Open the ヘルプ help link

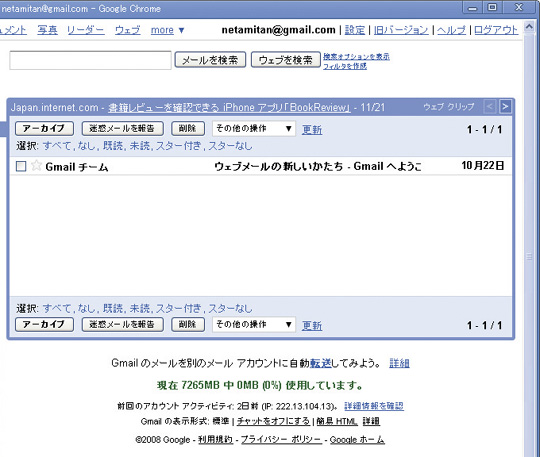coord(451,30)
